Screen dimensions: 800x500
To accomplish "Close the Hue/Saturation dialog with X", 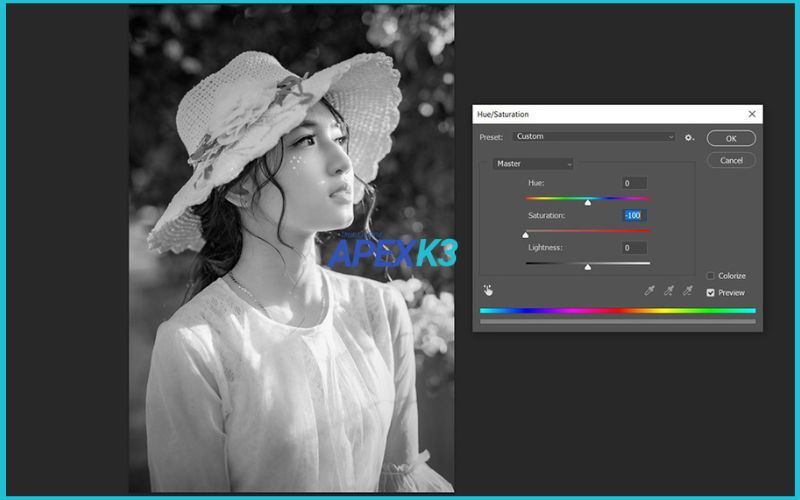I will click(x=751, y=115).
